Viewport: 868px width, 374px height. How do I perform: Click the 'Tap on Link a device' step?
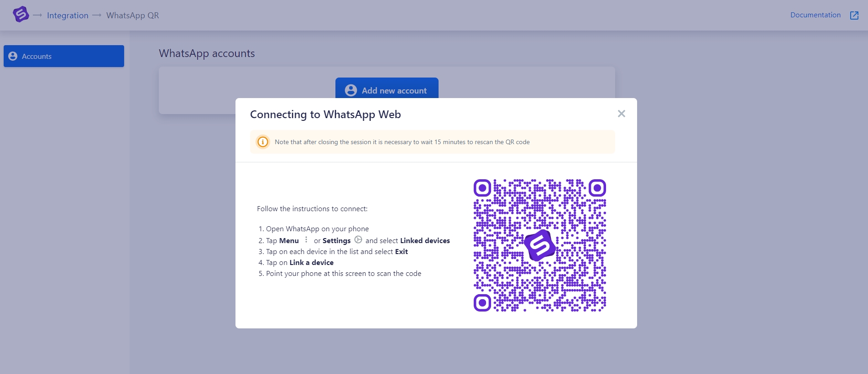tap(300, 263)
